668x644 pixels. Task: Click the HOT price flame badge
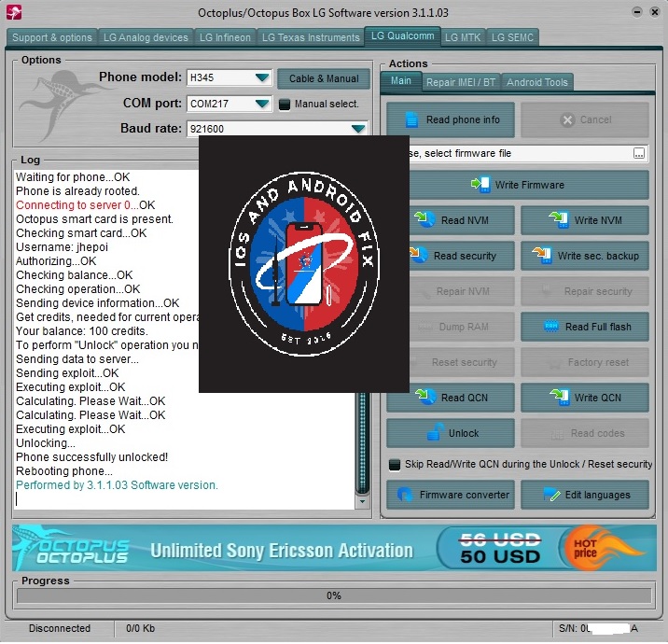603,548
